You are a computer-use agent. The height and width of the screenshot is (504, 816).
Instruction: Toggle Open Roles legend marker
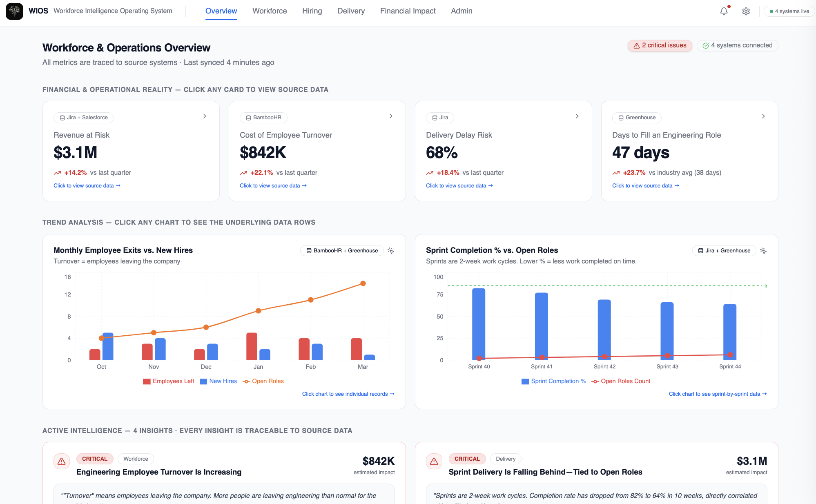coord(246,381)
